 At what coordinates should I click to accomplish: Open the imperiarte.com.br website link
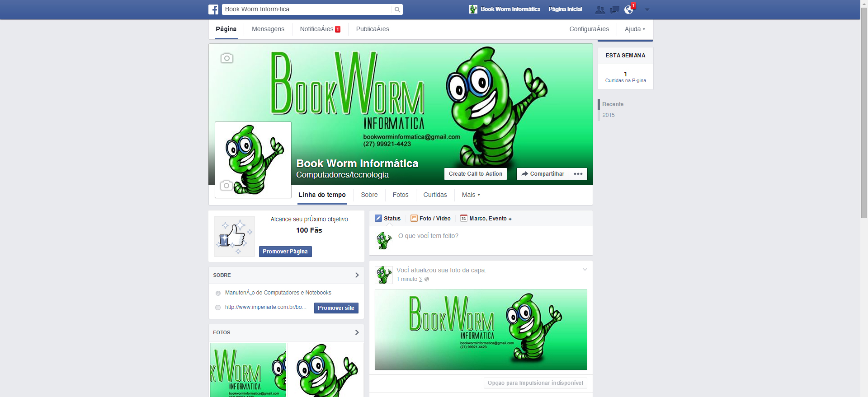point(265,307)
